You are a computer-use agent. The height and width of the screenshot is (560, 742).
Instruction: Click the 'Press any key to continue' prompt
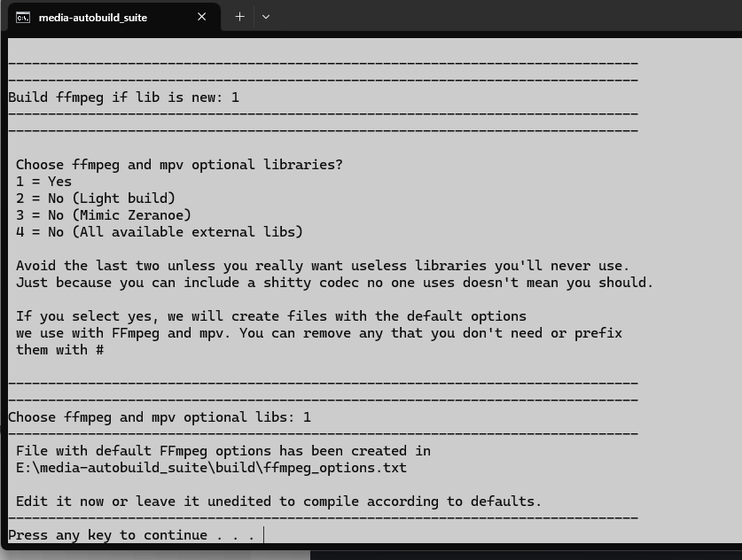[x=131, y=535]
